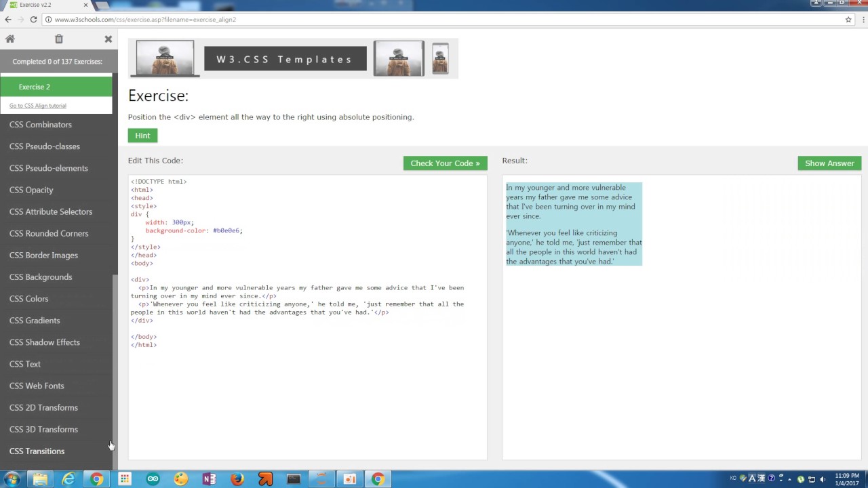Click the PowerPoint-like taskbar icon

(x=350, y=479)
